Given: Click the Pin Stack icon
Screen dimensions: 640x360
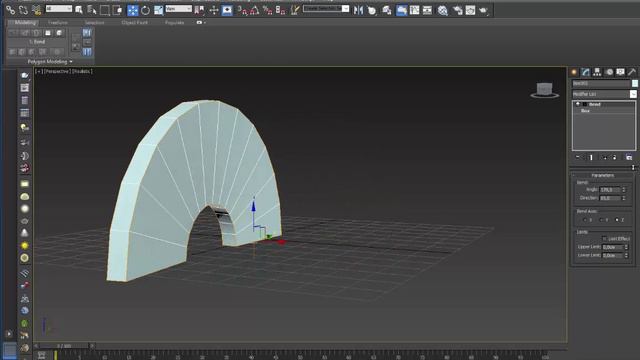Looking at the screenshot, I should coord(578,157).
